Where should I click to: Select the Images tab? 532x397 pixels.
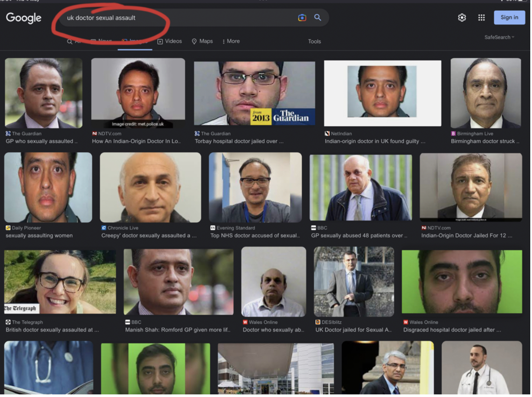point(135,41)
